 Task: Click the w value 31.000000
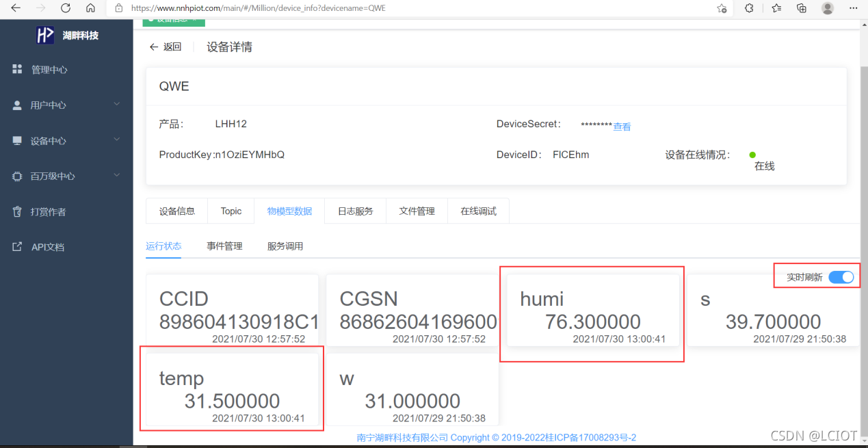(412, 401)
